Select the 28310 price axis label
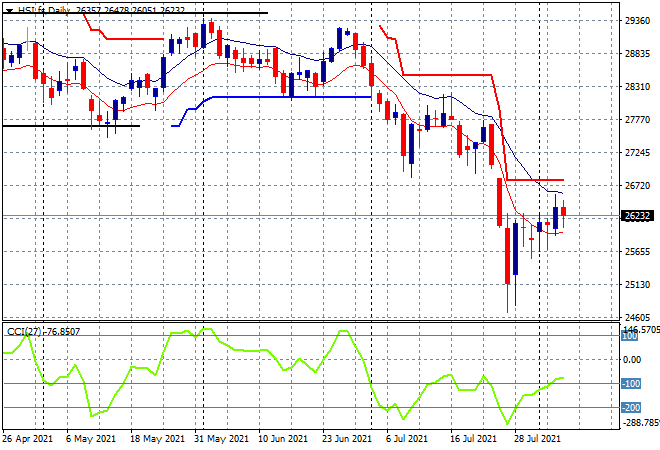Image resolution: width=660 pixels, height=450 pixels. (637, 87)
